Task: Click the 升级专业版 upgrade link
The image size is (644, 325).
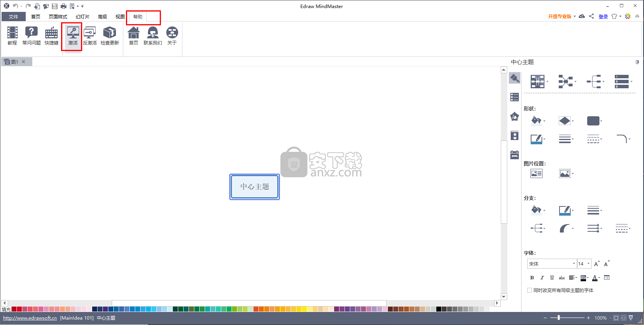Action: point(560,16)
